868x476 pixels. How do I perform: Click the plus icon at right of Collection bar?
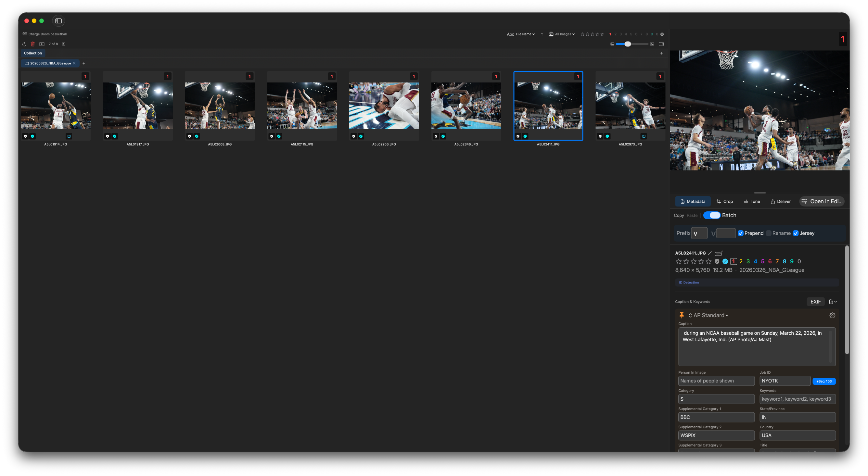coord(661,53)
